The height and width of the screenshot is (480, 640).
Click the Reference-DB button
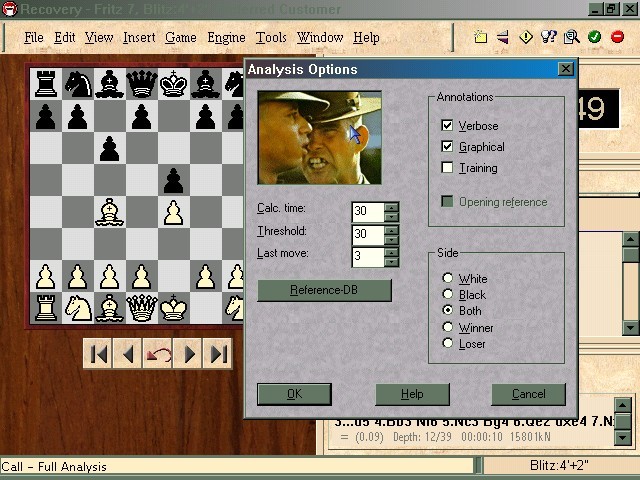point(324,290)
